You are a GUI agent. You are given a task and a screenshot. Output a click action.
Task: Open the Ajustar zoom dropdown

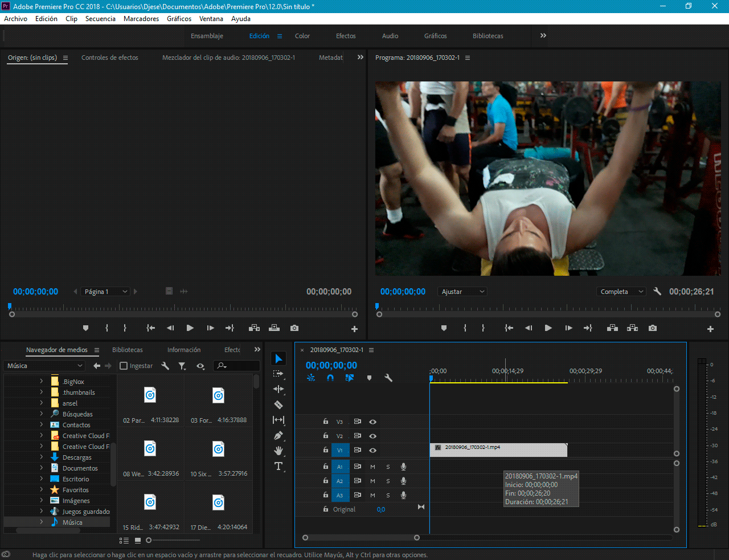point(462,292)
